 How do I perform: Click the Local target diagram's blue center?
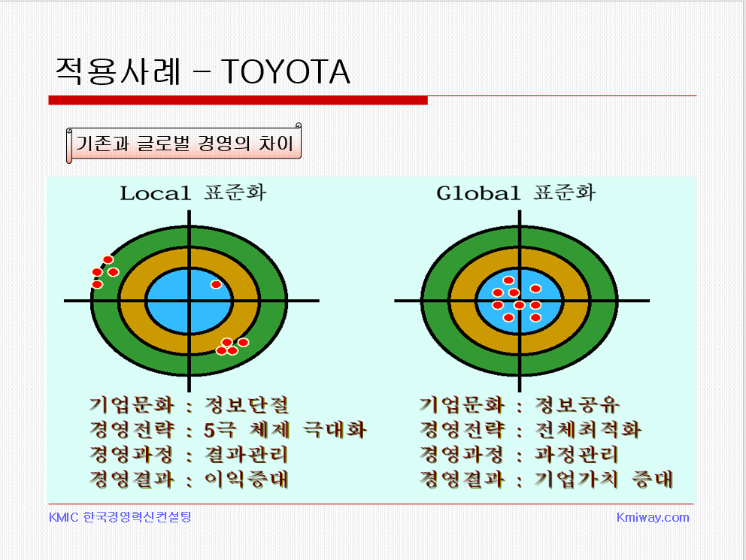190,301
